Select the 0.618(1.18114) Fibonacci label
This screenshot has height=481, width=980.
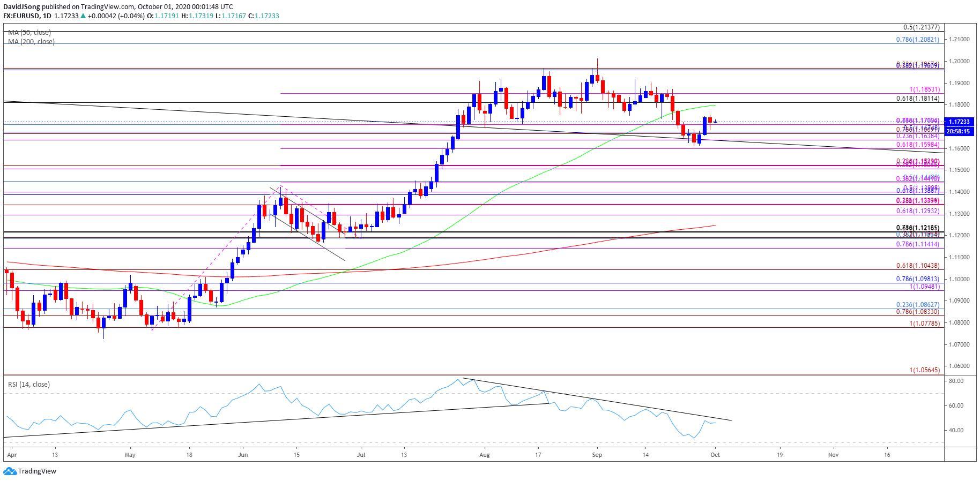pyautogui.click(x=918, y=99)
